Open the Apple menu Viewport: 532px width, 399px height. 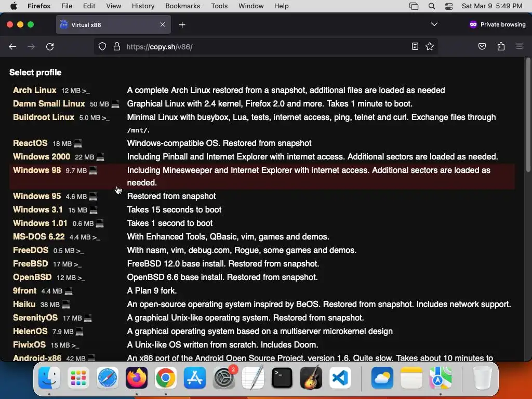(14, 6)
